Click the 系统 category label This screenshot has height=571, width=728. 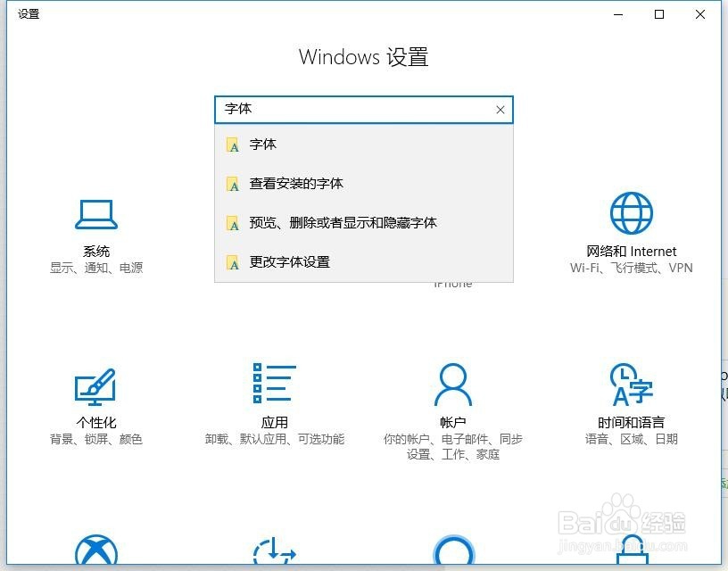pos(96,251)
